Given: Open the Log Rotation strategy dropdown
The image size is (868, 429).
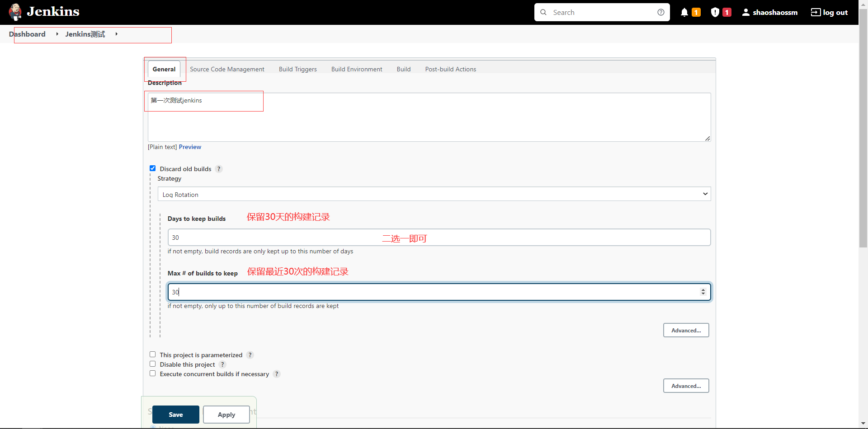Looking at the screenshot, I should tap(434, 194).
